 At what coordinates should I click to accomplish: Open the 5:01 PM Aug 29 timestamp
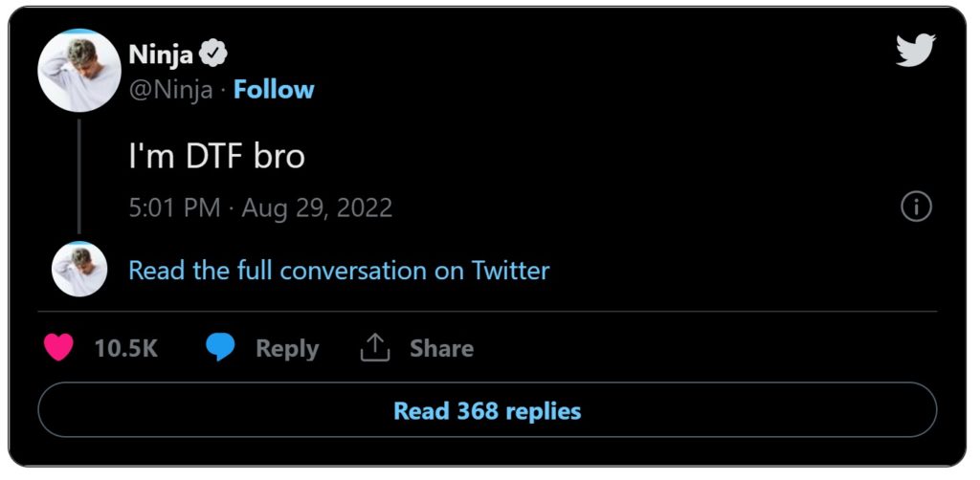pos(260,207)
